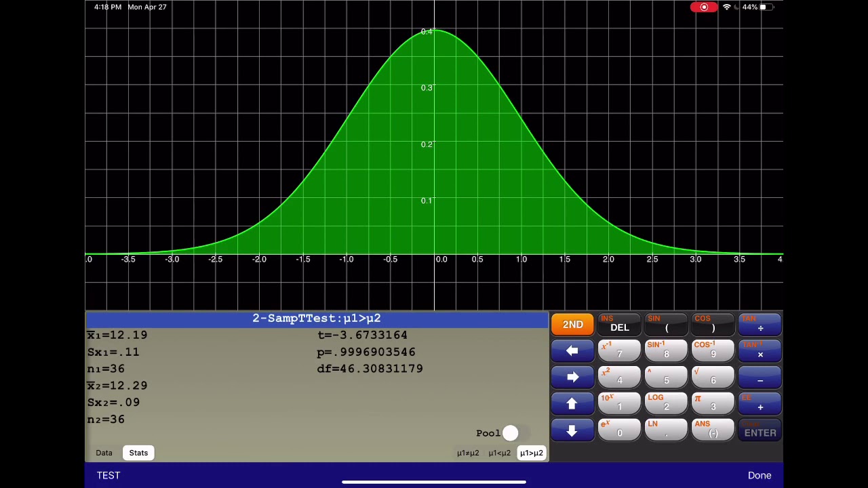The width and height of the screenshot is (868, 488).
Task: Tap the number 0 key
Action: pyautogui.click(x=619, y=431)
